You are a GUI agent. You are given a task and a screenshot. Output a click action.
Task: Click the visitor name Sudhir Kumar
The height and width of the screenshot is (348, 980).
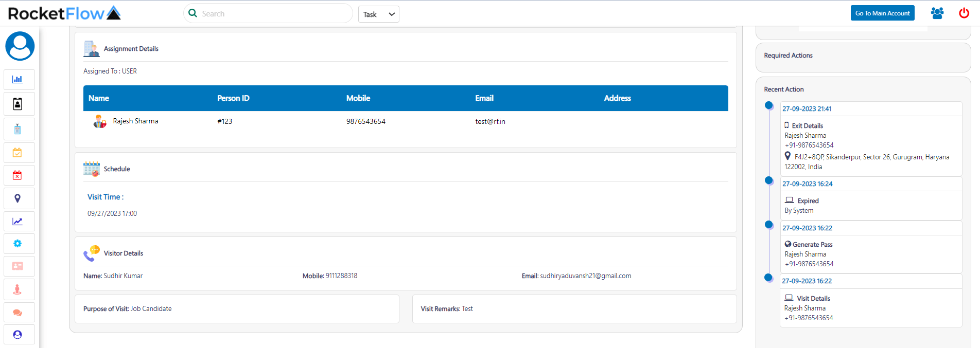(x=123, y=276)
